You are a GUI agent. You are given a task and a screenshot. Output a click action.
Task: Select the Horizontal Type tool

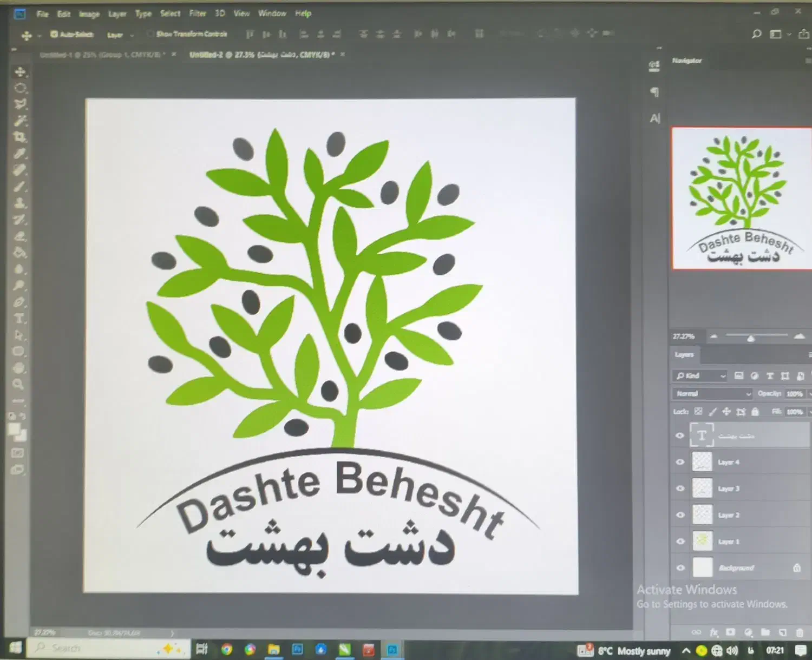pos(19,319)
